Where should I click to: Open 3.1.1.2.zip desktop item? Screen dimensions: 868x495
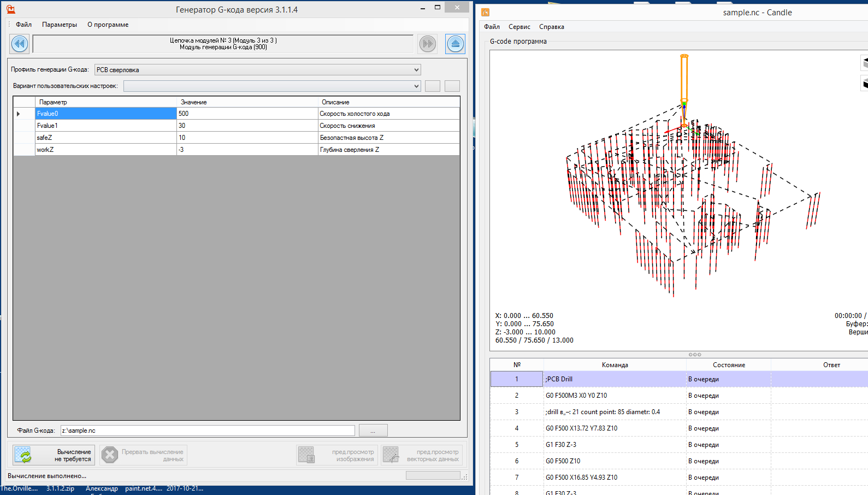[x=60, y=488]
